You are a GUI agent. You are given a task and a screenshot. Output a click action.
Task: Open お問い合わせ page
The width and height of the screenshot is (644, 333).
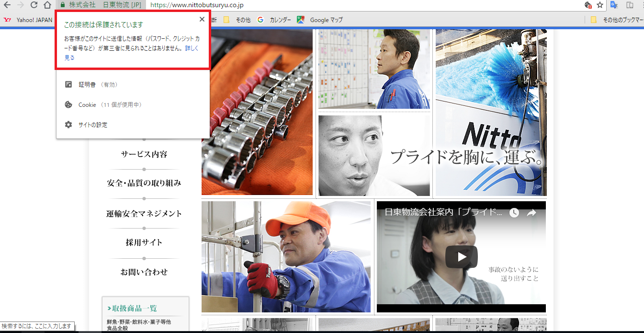(x=144, y=272)
